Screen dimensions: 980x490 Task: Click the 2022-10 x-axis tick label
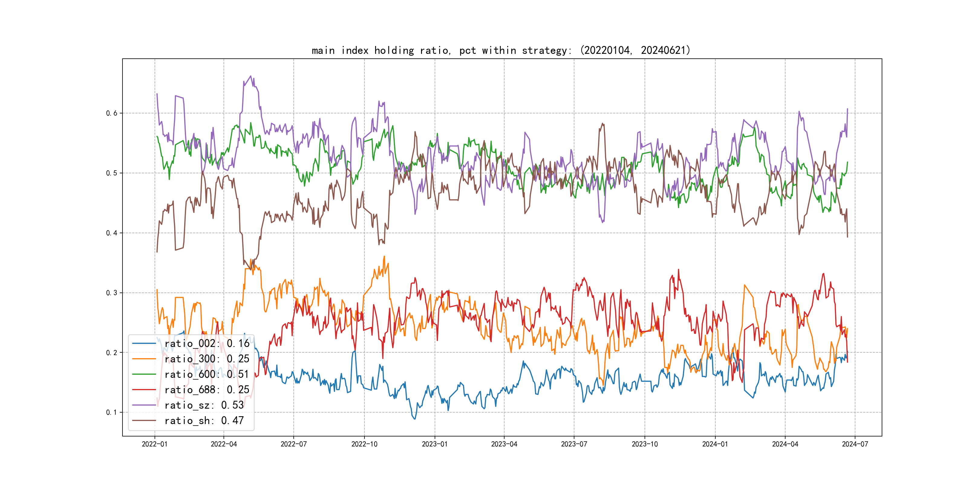[x=364, y=444]
